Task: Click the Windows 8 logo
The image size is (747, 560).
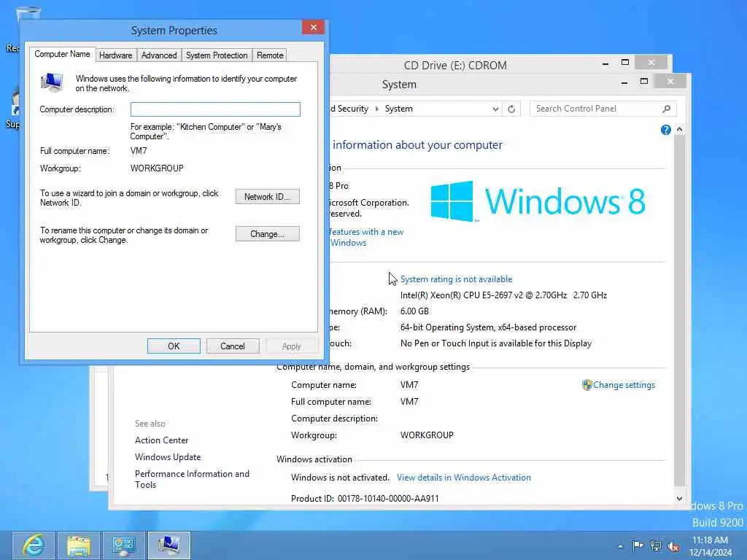Action: [538, 201]
